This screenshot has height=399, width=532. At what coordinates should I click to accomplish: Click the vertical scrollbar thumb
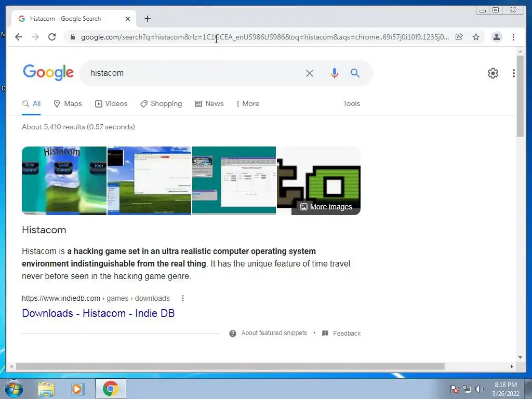pyautogui.click(x=520, y=96)
